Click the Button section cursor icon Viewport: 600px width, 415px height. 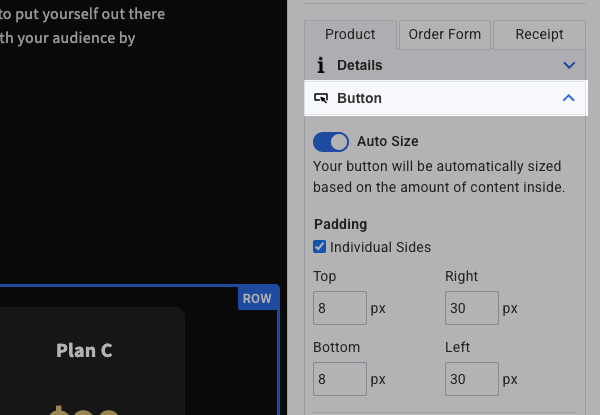pyautogui.click(x=321, y=98)
